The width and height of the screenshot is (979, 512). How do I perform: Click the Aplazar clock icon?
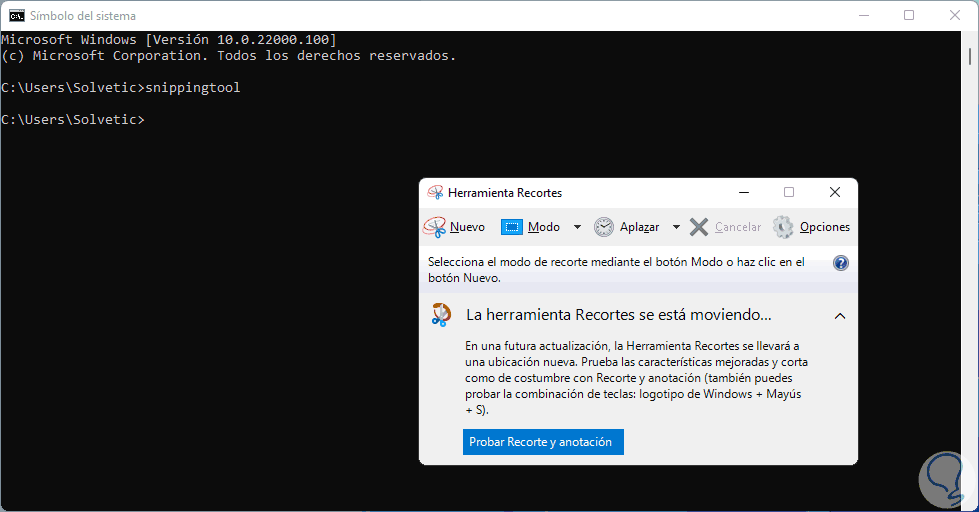tap(604, 227)
